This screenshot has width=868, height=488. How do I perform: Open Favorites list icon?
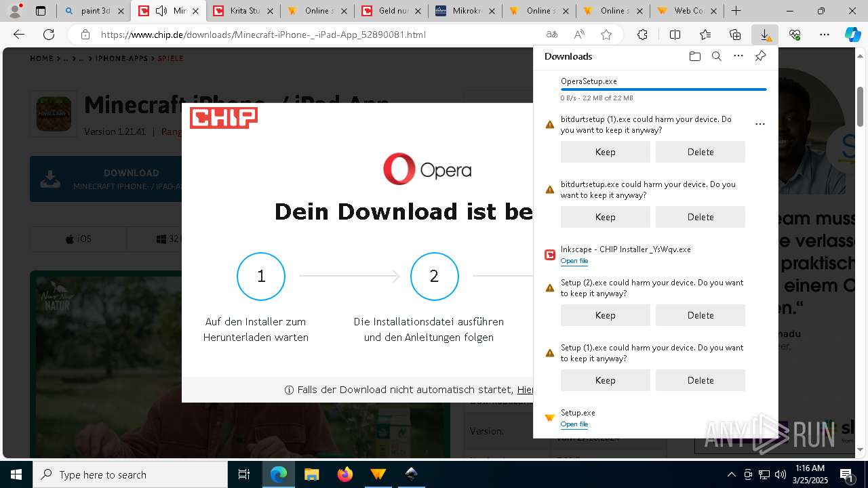pyautogui.click(x=705, y=35)
